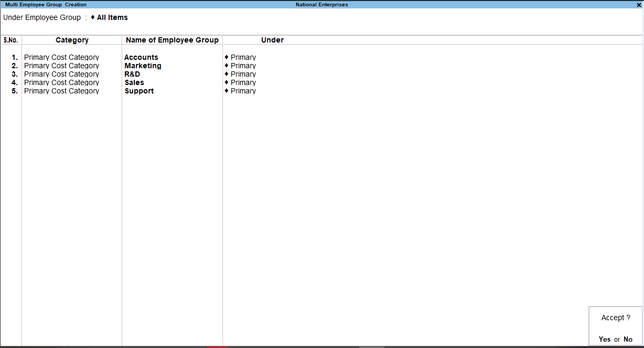
Task: Click Yes to accept the employee groups
Action: [604, 339]
